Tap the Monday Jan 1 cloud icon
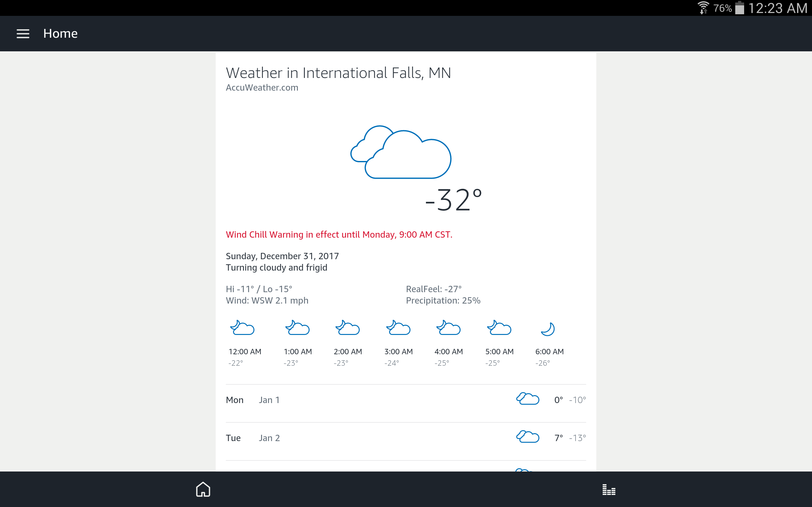The image size is (812, 507). coord(527,399)
